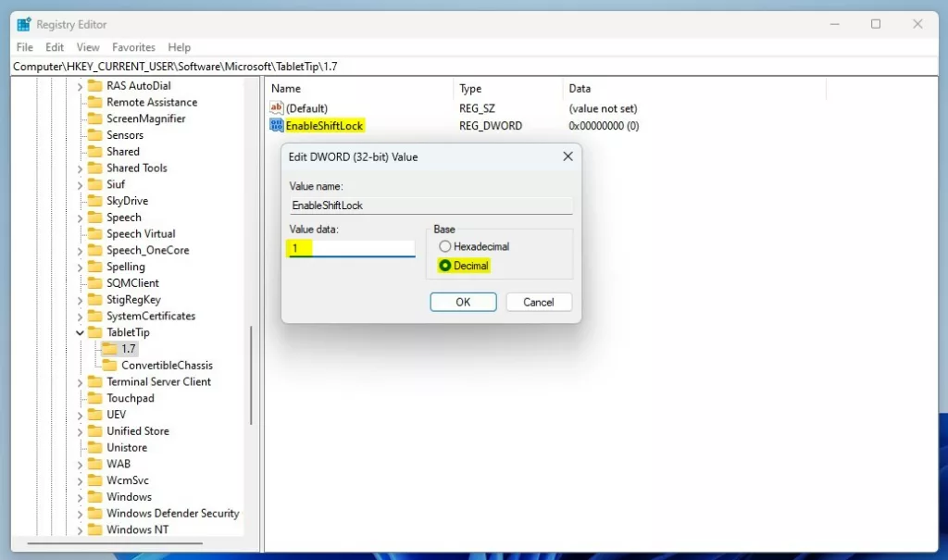The height and width of the screenshot is (560, 948).
Task: Click the (value not set) data cell
Action: click(603, 108)
